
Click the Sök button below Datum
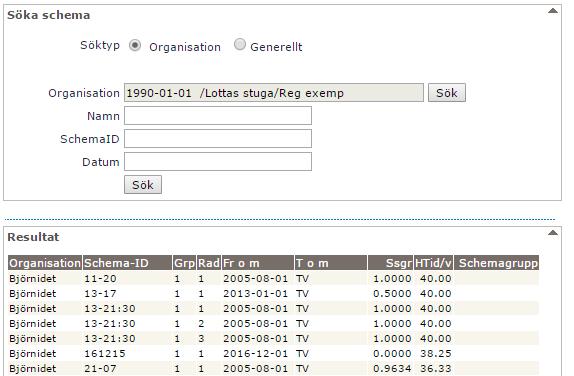[x=143, y=185]
